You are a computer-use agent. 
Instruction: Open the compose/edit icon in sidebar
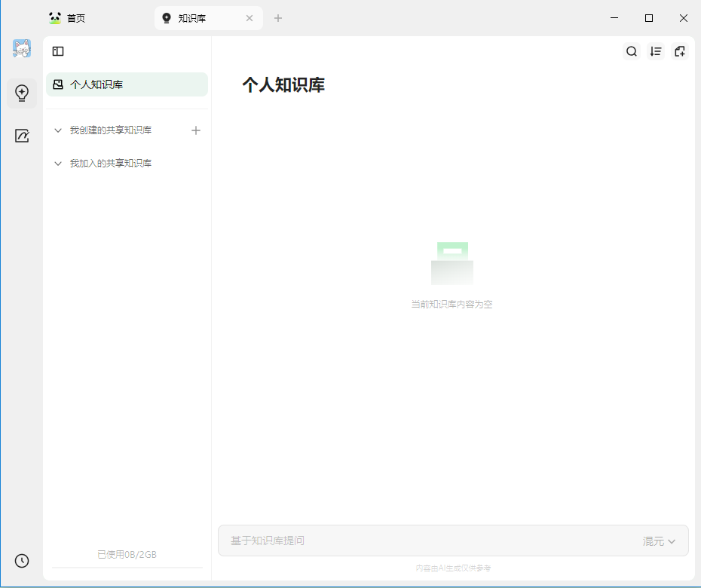(21, 136)
